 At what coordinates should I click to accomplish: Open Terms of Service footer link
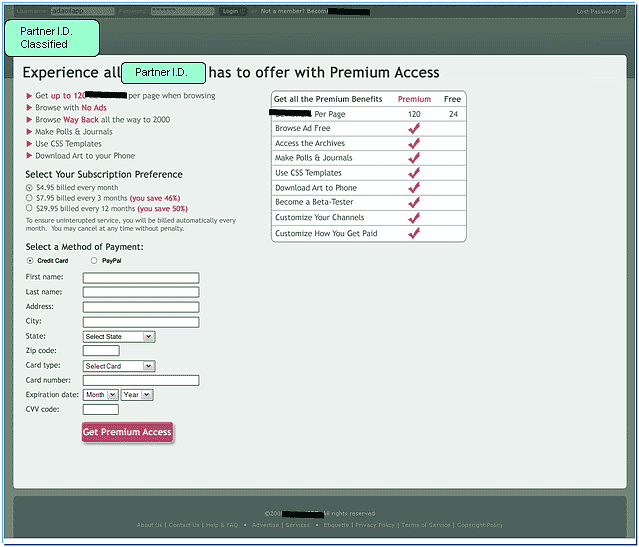pyautogui.click(x=425, y=525)
